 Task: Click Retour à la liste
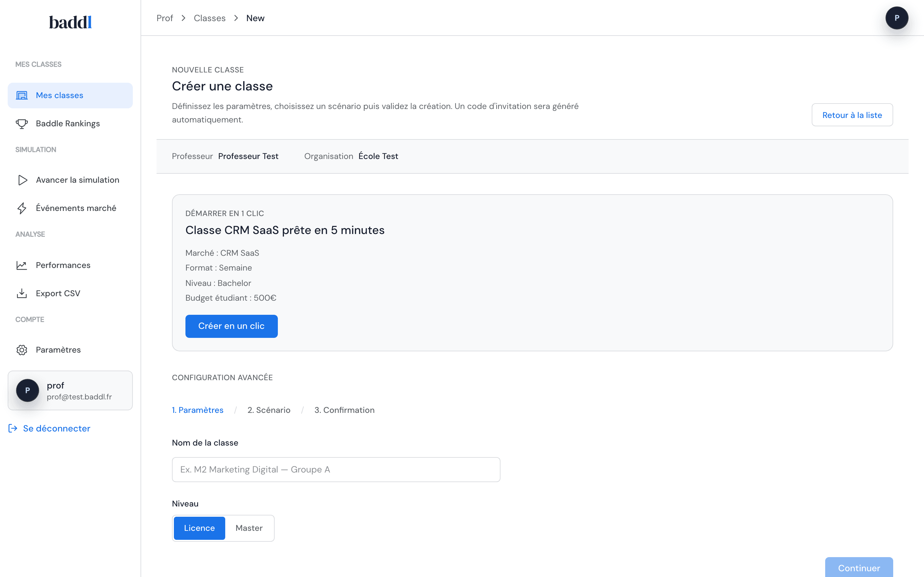(852, 114)
